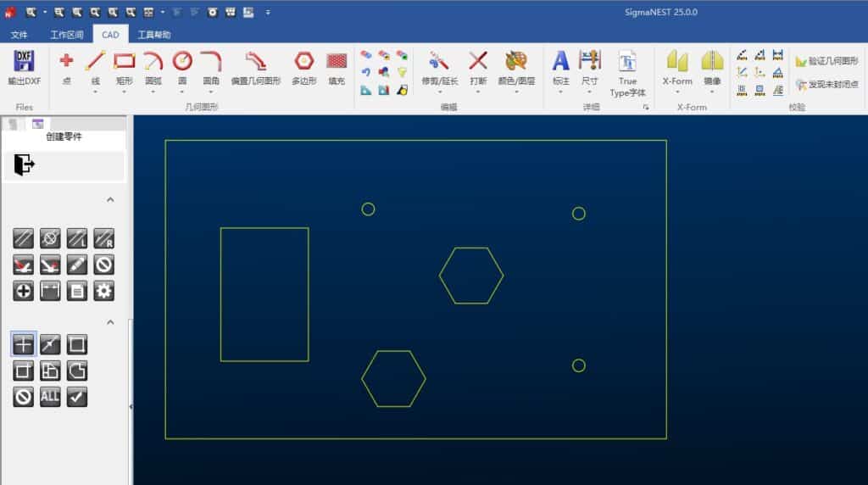This screenshot has width=868, height=485.
Task: Switch to the 工作区间 ribbon tab
Action: [67, 35]
